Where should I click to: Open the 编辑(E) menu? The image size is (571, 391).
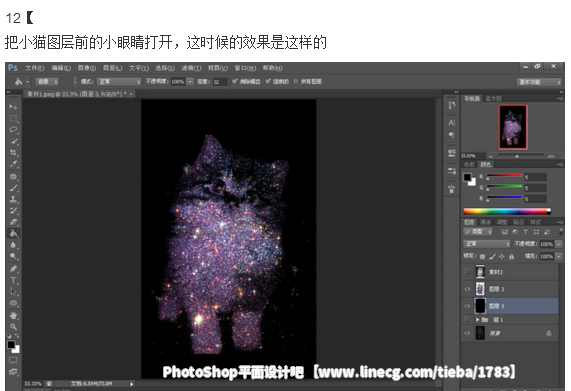[x=61, y=68]
